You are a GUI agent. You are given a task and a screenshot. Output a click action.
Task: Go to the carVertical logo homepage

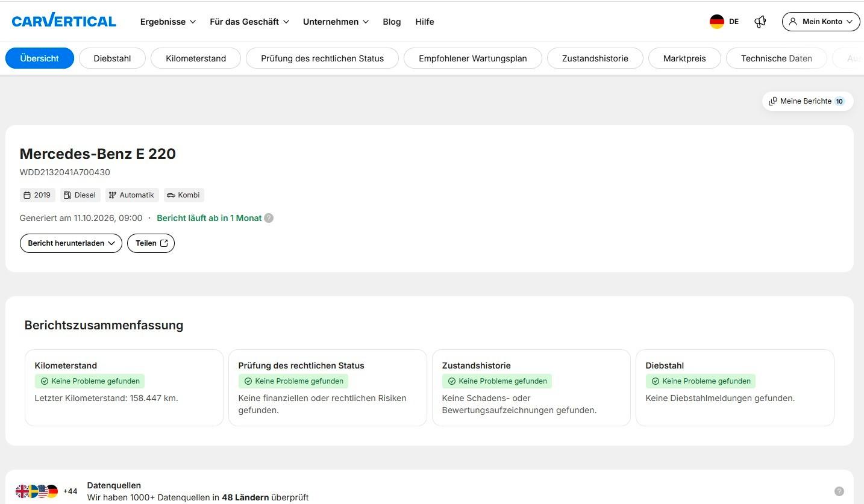point(64,21)
